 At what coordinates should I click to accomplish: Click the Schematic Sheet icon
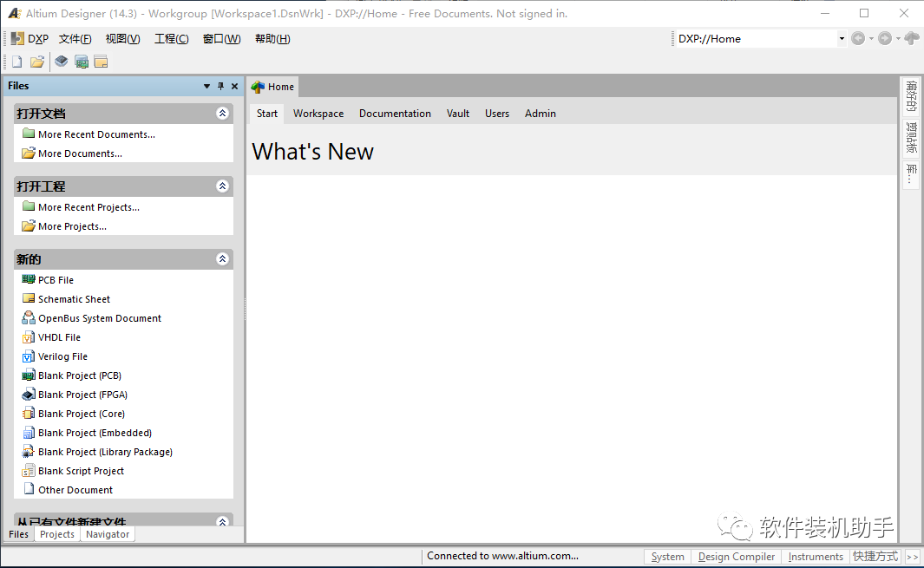pos(29,298)
